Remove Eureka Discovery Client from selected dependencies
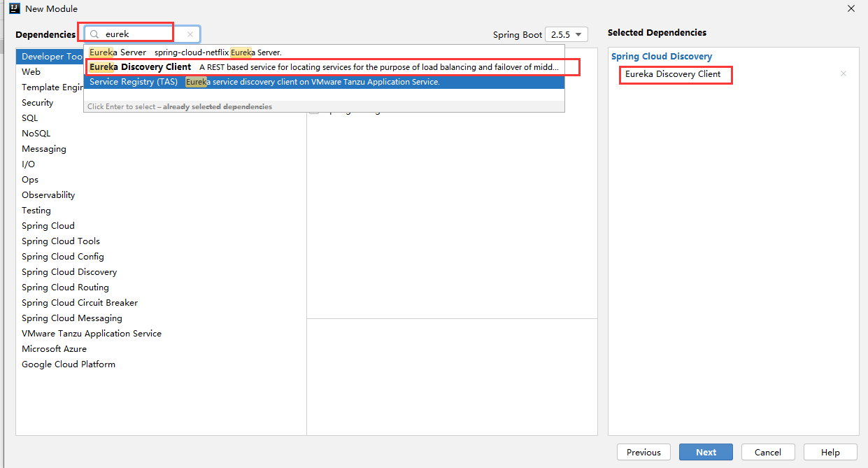The image size is (868, 468). point(843,73)
